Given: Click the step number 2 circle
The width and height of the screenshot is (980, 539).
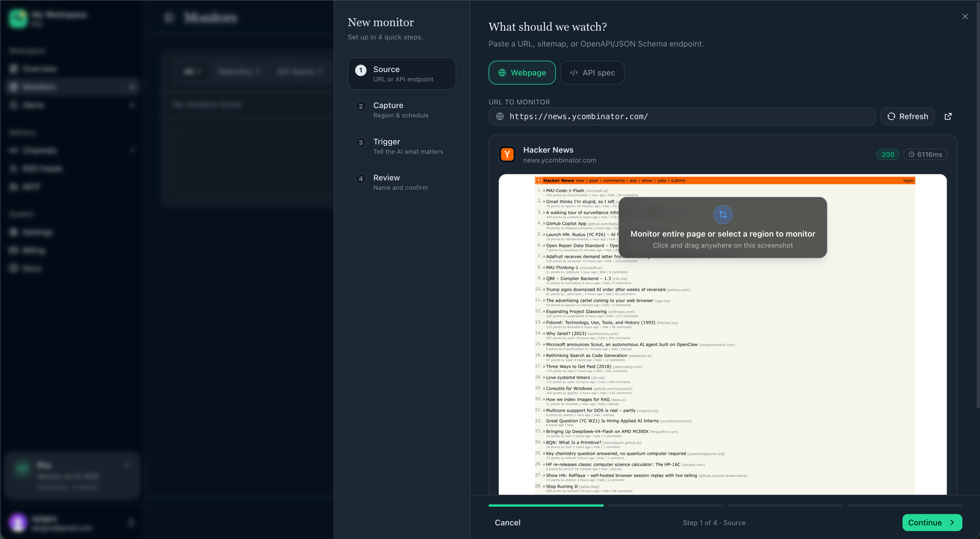Looking at the screenshot, I should point(361,106).
